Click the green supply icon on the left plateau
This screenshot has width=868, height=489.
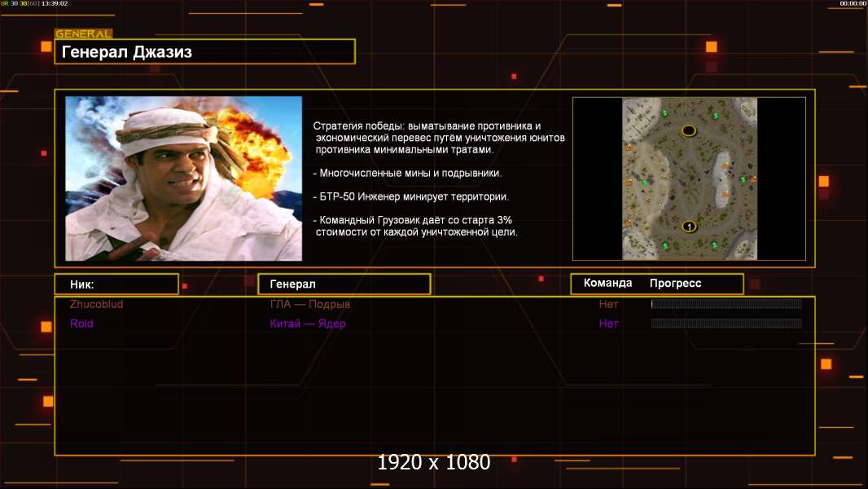tap(644, 183)
